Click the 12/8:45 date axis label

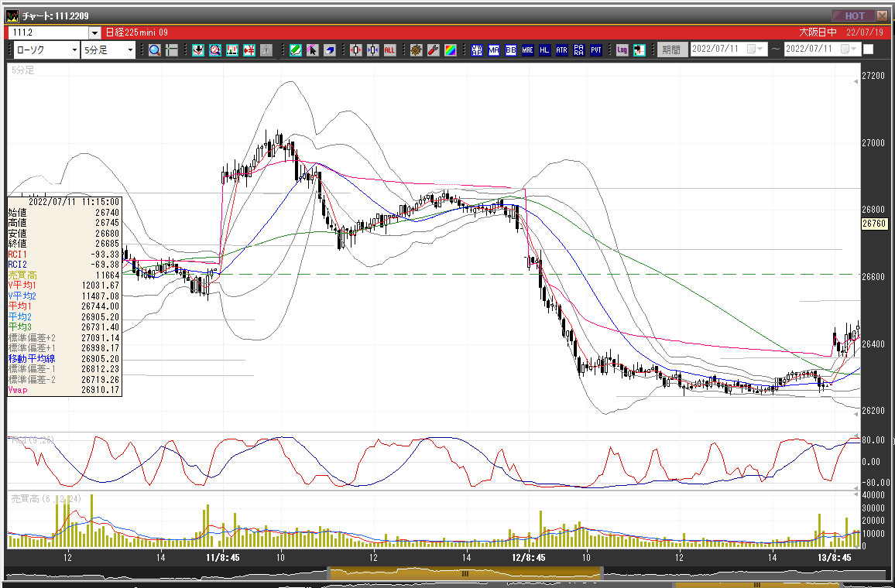pos(528,558)
